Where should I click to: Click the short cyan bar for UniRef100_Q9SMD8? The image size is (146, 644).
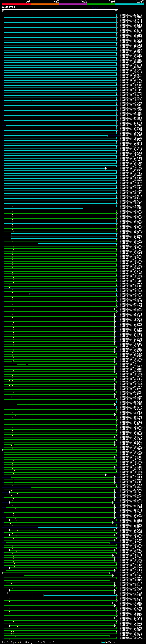[x=80, y=595]
